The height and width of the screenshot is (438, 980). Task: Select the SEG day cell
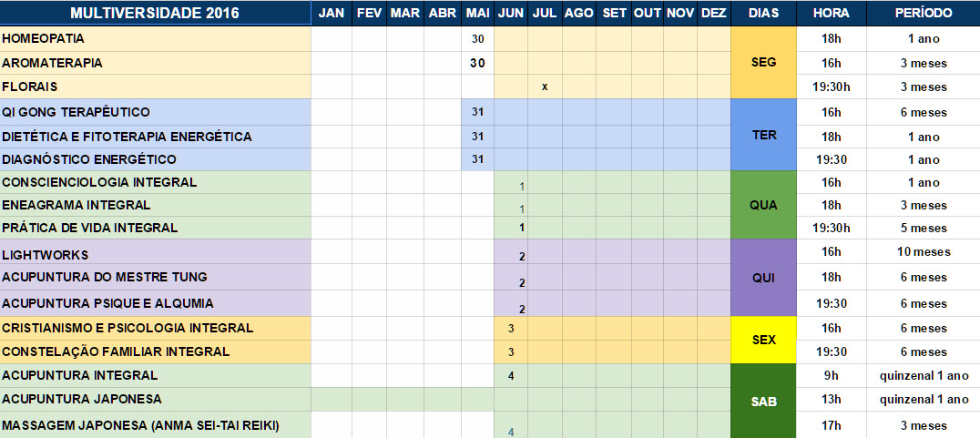pos(763,63)
